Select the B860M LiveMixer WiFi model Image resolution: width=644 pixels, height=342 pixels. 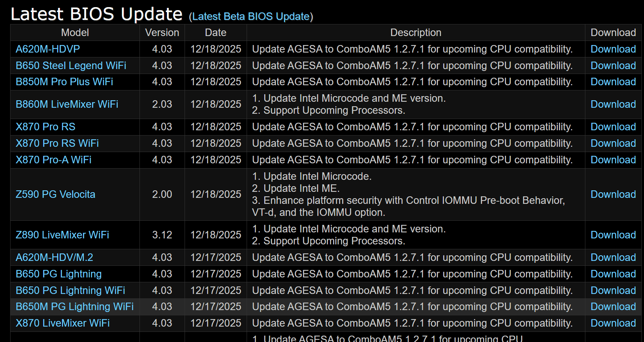click(67, 104)
